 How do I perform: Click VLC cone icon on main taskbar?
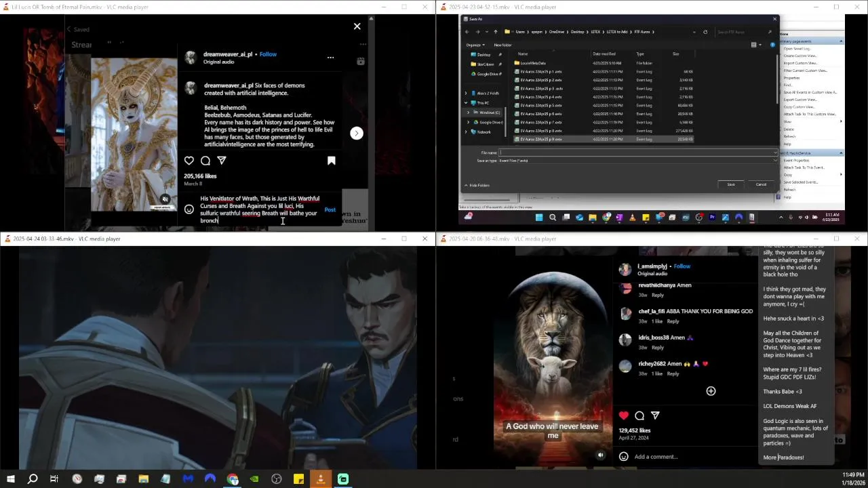321,479
